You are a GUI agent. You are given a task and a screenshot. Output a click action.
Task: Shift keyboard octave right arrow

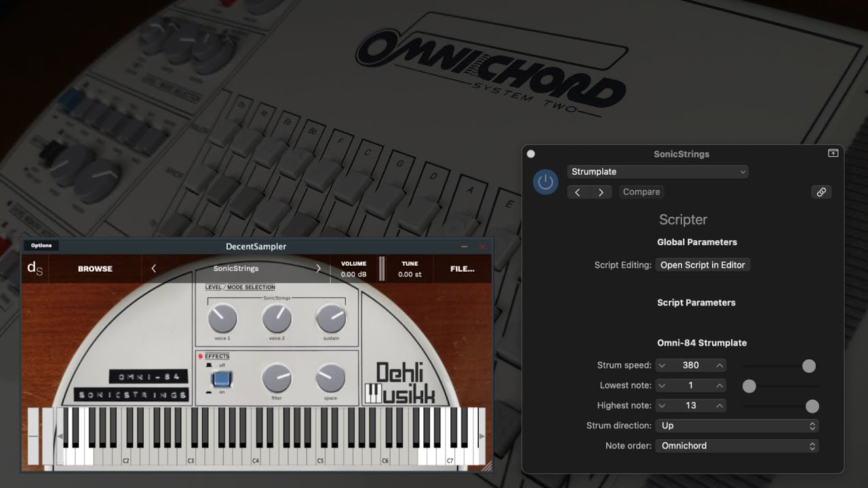pos(481,437)
